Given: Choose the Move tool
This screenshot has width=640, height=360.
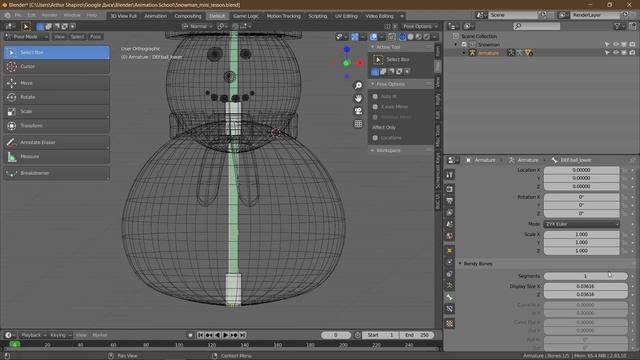Looking at the screenshot, I should (56, 83).
